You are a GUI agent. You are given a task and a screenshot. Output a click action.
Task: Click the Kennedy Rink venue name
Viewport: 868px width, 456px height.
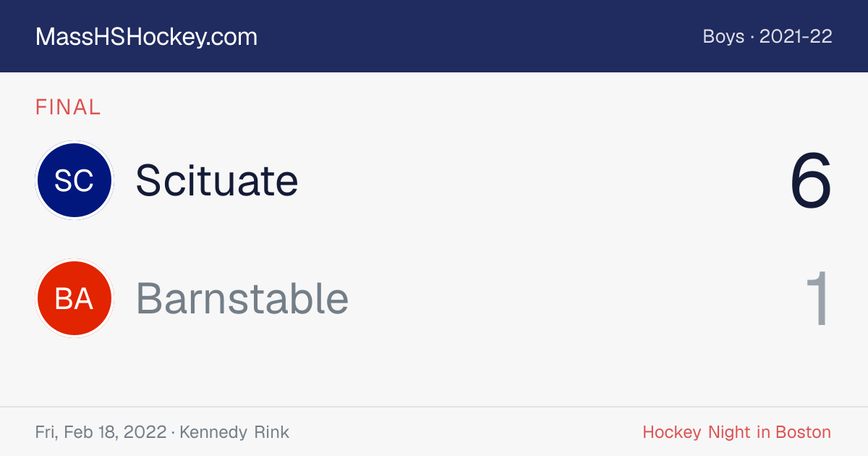234,432
